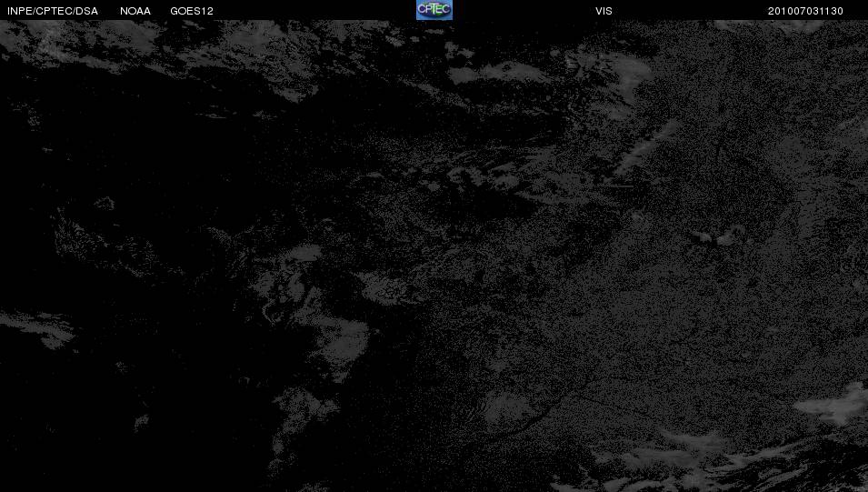The height and width of the screenshot is (492, 868).
Task: Click the CPTEC logo icon
Action: point(434,10)
